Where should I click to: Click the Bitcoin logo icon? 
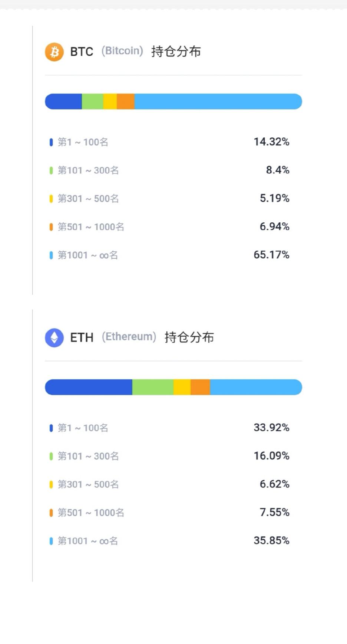(54, 52)
